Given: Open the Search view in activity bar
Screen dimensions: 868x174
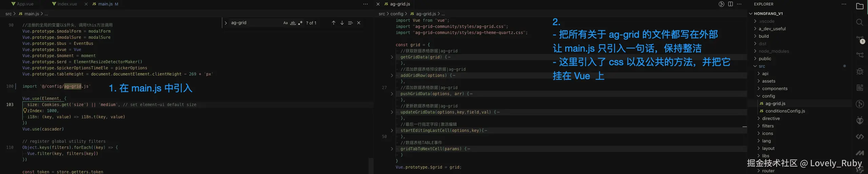Looking at the screenshot, I should (860, 22).
